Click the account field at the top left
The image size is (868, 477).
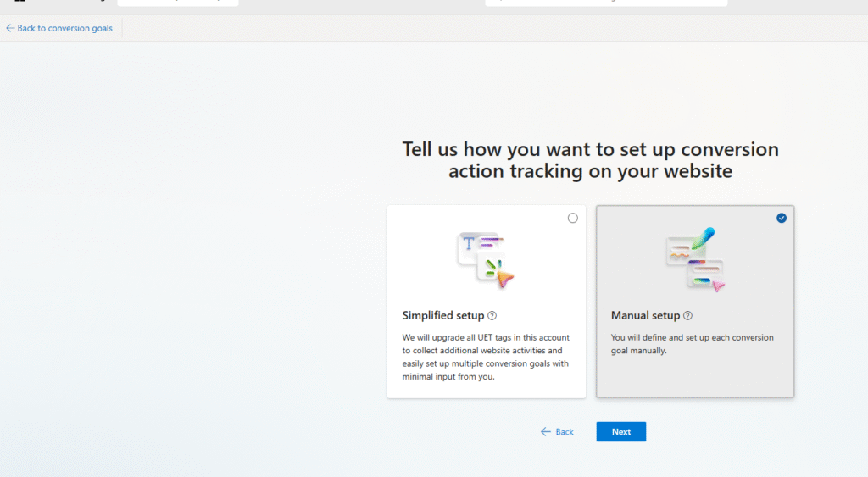[x=177, y=3]
